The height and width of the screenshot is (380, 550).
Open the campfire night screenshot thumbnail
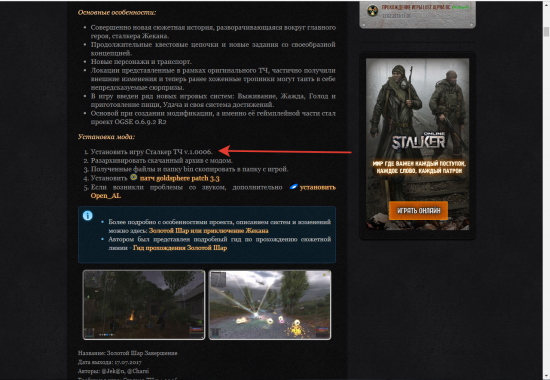[144, 305]
